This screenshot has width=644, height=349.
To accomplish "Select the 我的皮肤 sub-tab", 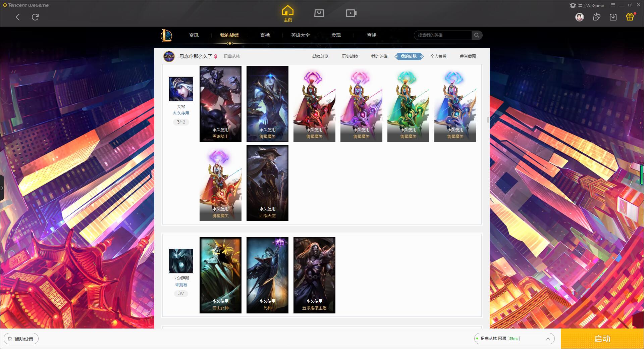I will click(x=409, y=56).
